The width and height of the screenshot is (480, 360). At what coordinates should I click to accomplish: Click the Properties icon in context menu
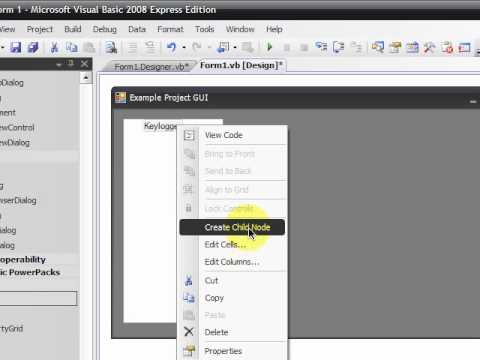pyautogui.click(x=189, y=350)
